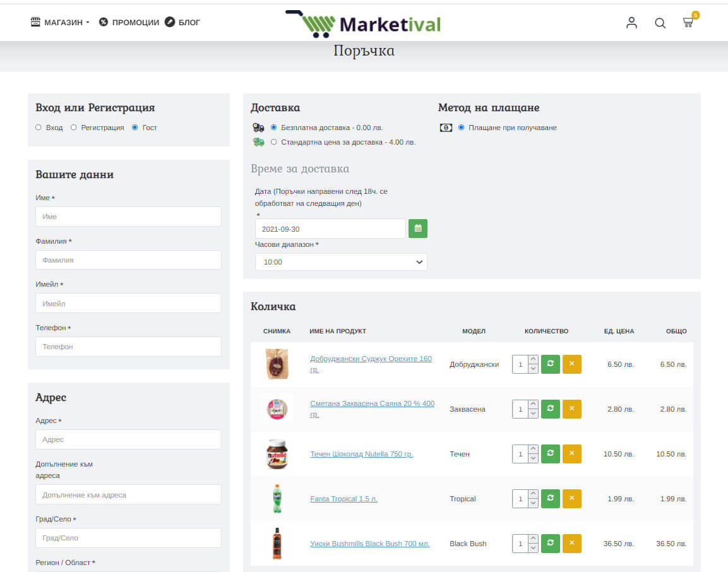Remove Добруджански Суджук from cart

point(571,364)
